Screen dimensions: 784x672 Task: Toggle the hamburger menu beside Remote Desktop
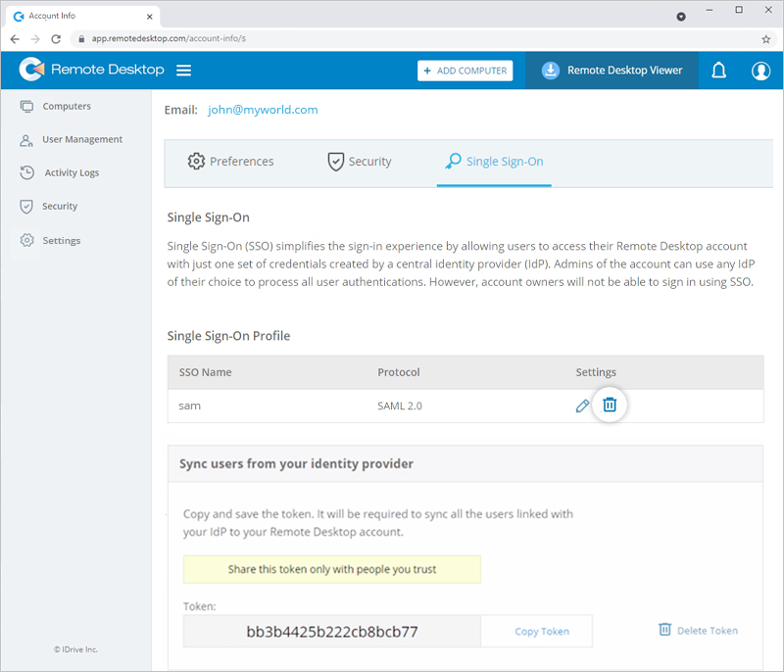pos(183,71)
